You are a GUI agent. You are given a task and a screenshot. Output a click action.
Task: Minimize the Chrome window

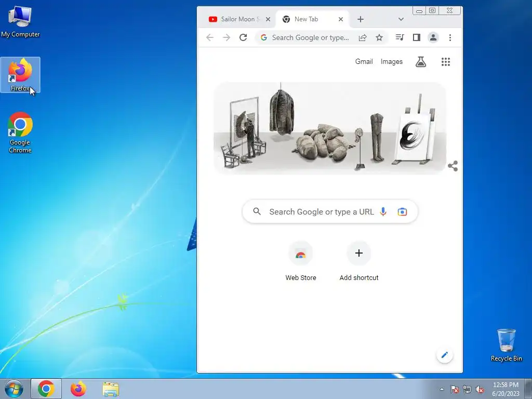419,11
